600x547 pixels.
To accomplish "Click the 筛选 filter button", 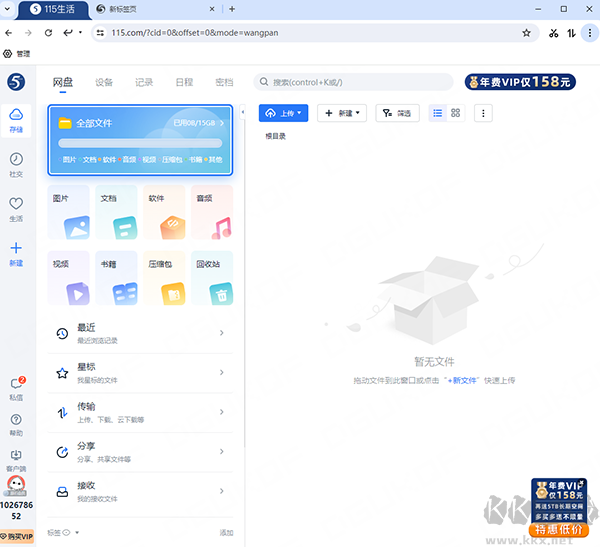I will click(397, 113).
